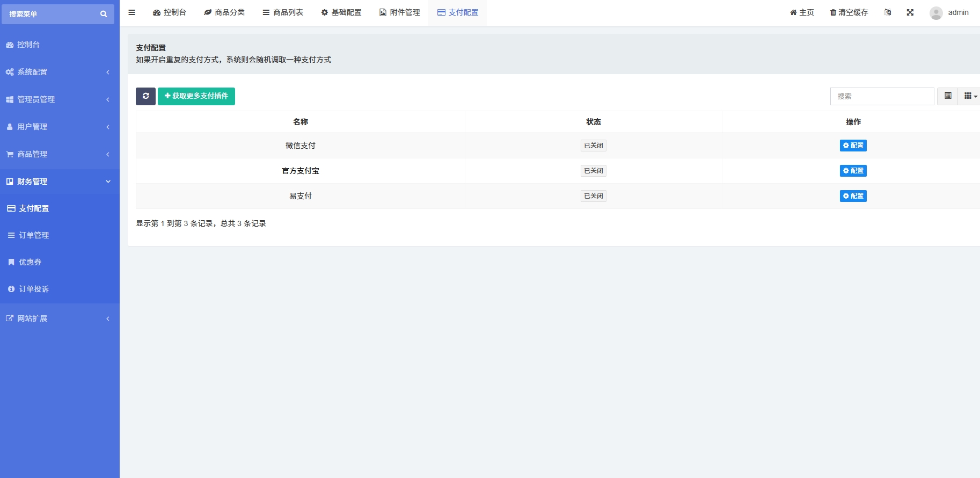Click the 支付配置 credit card icon in sidebar

[x=11, y=208]
